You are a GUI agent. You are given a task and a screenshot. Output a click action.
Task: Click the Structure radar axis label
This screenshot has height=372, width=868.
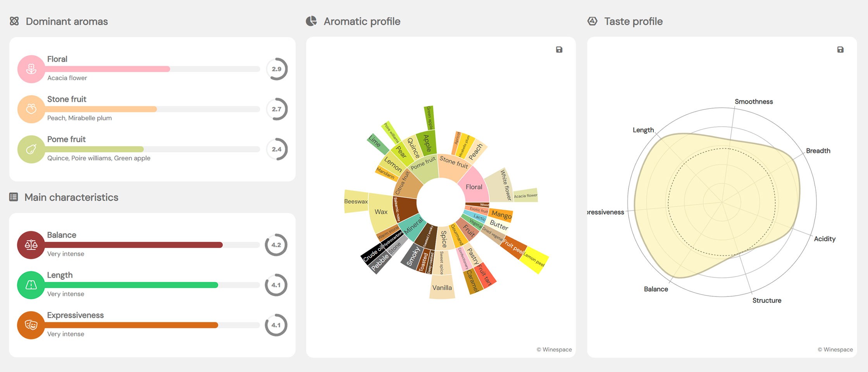click(x=766, y=300)
